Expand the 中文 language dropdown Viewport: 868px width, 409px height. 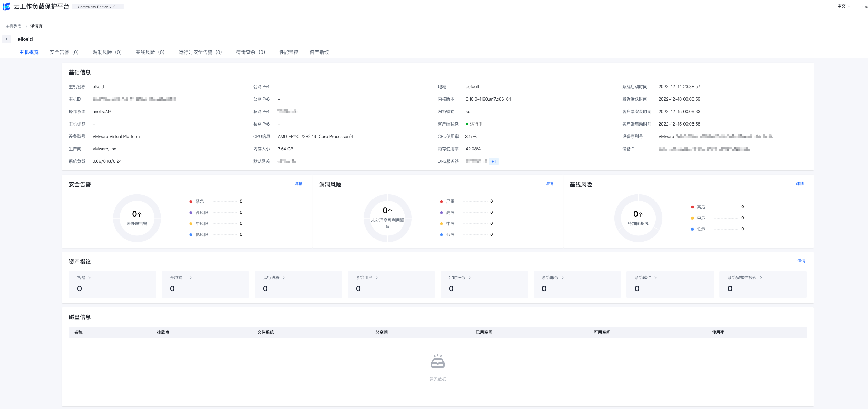pyautogui.click(x=843, y=6)
